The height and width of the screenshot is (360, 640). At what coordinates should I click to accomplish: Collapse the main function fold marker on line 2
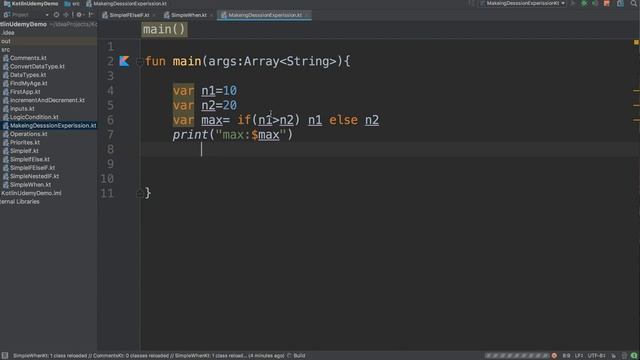pos(139,62)
